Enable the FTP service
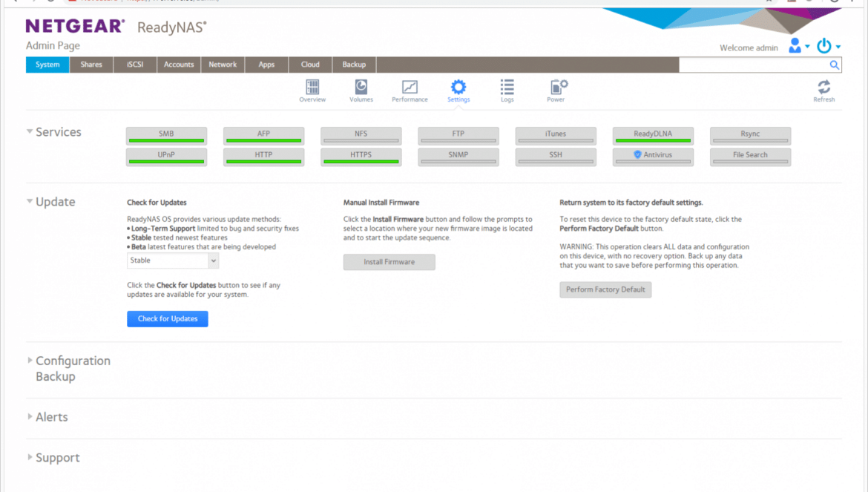 (x=458, y=136)
